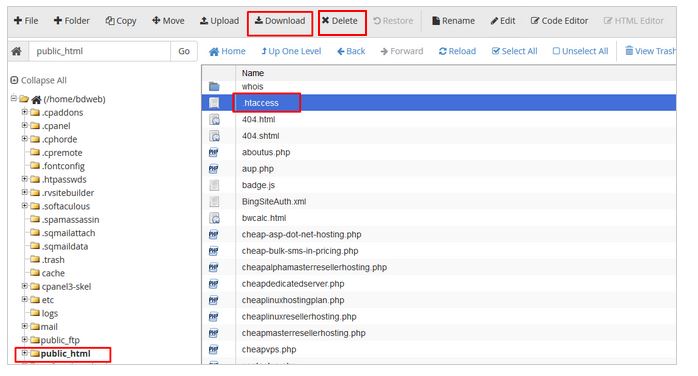This screenshot has height=376, width=698.
Task: Open the .trash folder in tree
Action: (53, 259)
